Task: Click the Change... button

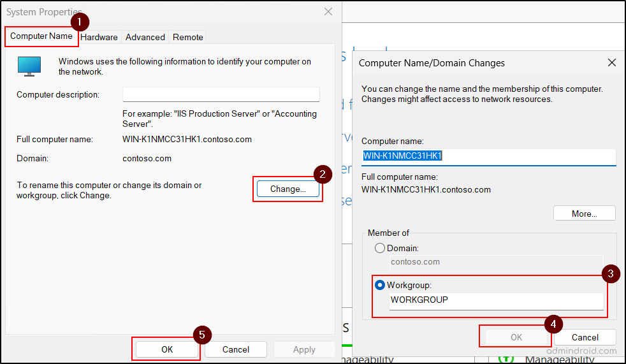Action: click(x=288, y=189)
